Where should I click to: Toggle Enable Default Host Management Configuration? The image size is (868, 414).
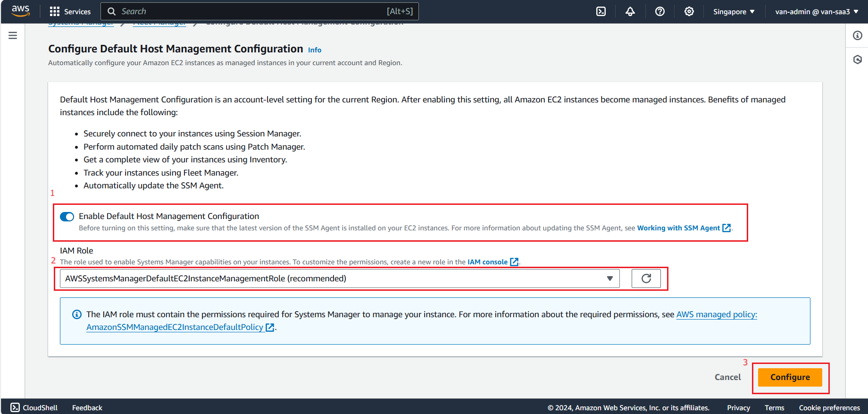67,217
